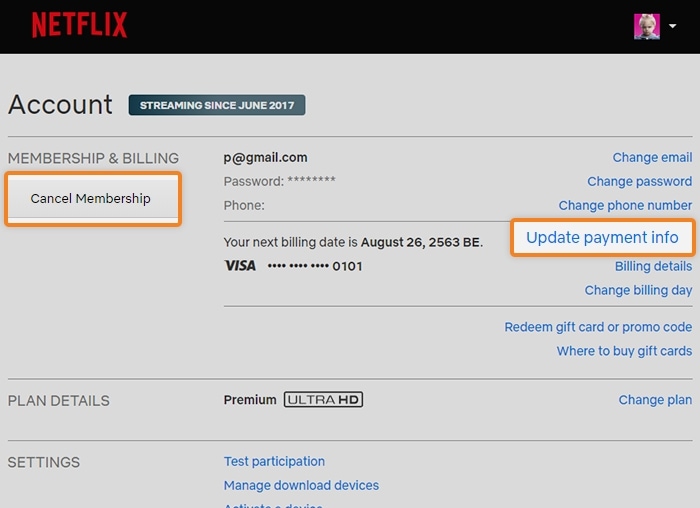700x508 pixels.
Task: Click the Membership & Billing heading
Action: tap(93, 158)
